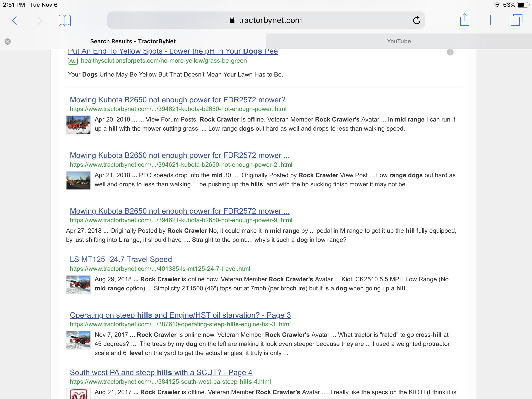The height and width of the screenshot is (399, 532).
Task: Click the not-enough-power-9 green URL
Action: coord(181,220)
